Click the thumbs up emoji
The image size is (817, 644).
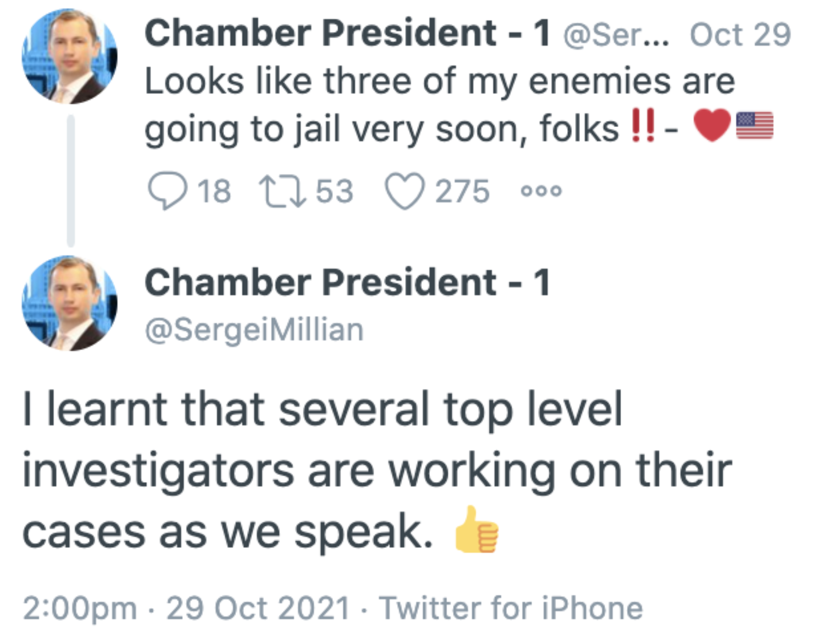(476, 530)
